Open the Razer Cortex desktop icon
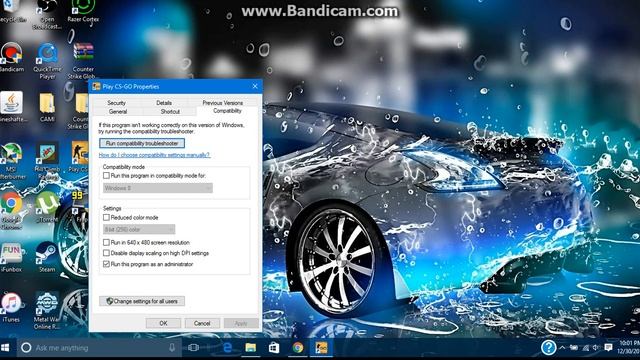Viewport: 640px width, 360px height. point(83,11)
